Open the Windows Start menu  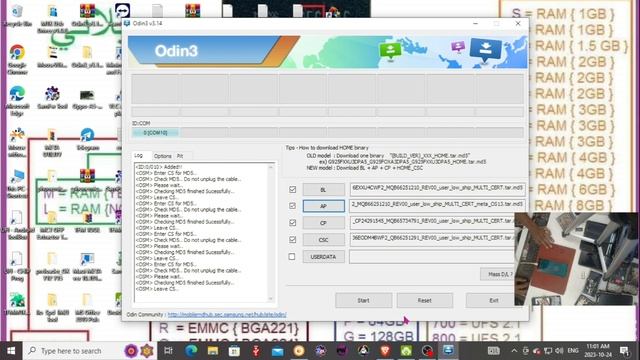(11, 351)
